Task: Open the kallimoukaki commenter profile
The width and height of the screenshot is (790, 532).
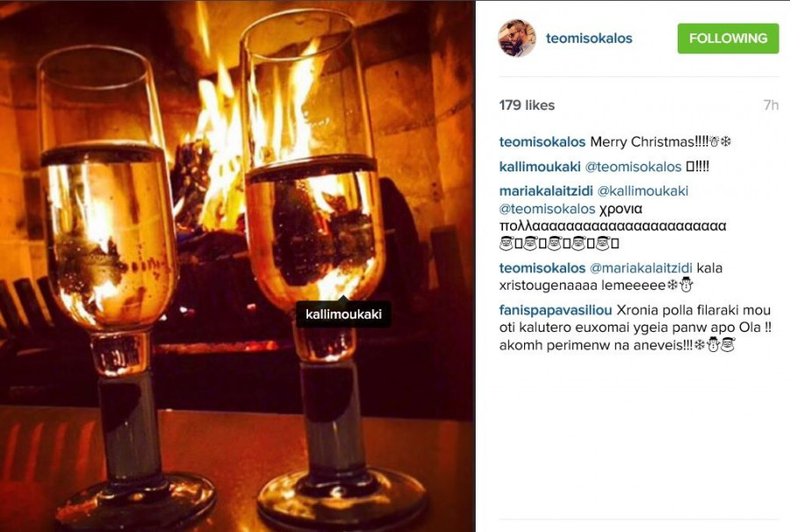Action: pos(540,166)
